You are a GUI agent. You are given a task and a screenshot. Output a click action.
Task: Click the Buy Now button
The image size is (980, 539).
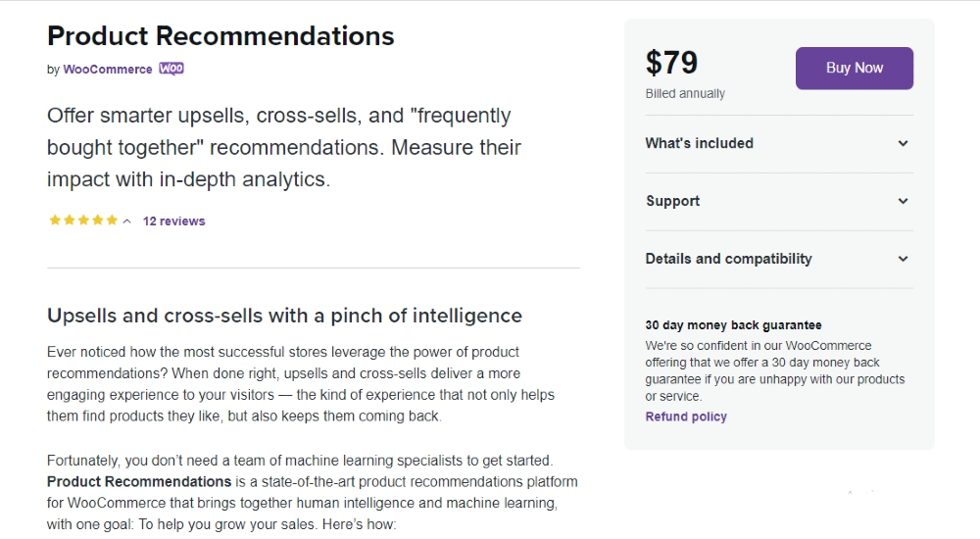click(x=854, y=69)
